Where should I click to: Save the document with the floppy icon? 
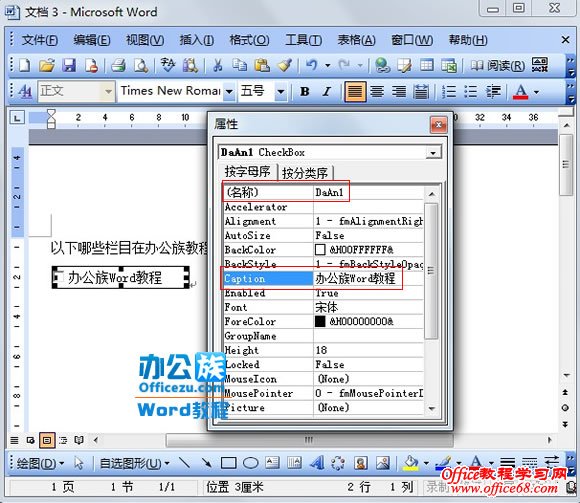click(x=69, y=65)
